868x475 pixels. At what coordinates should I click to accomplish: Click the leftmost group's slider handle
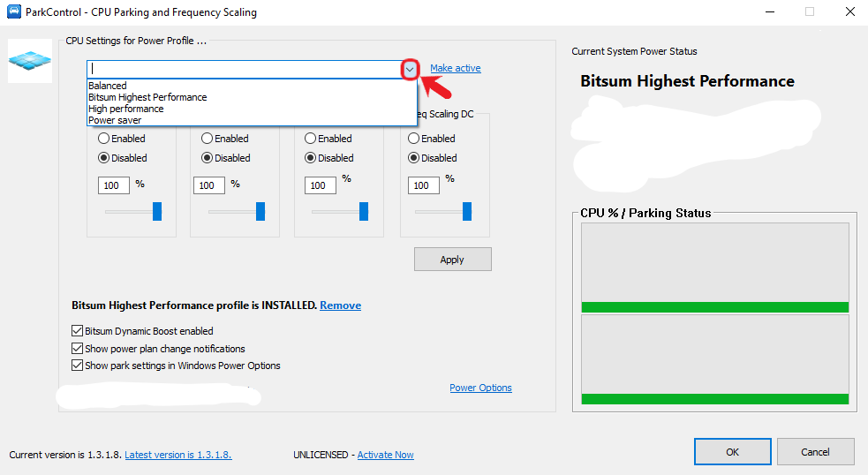(157, 212)
